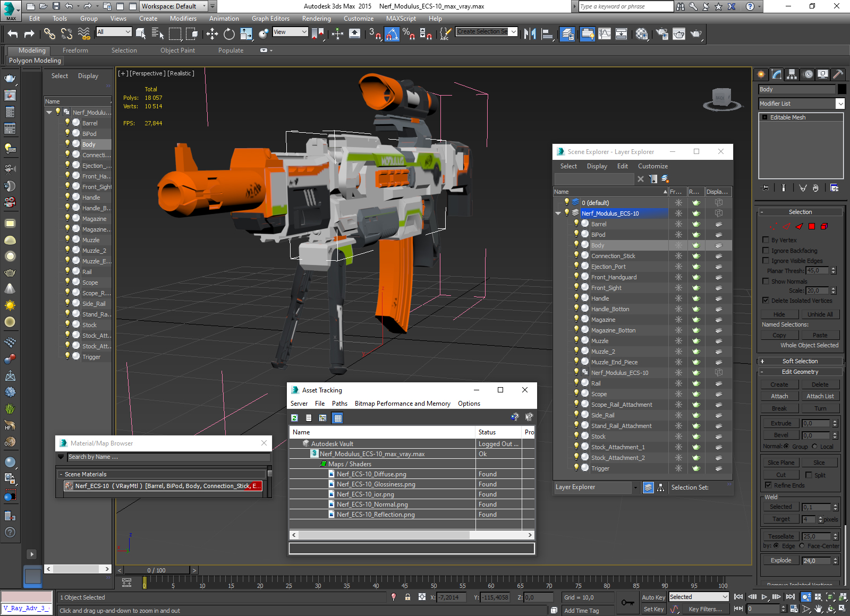850x616 pixels.
Task: Activate the Select and Rotate tool
Action: pos(229,34)
